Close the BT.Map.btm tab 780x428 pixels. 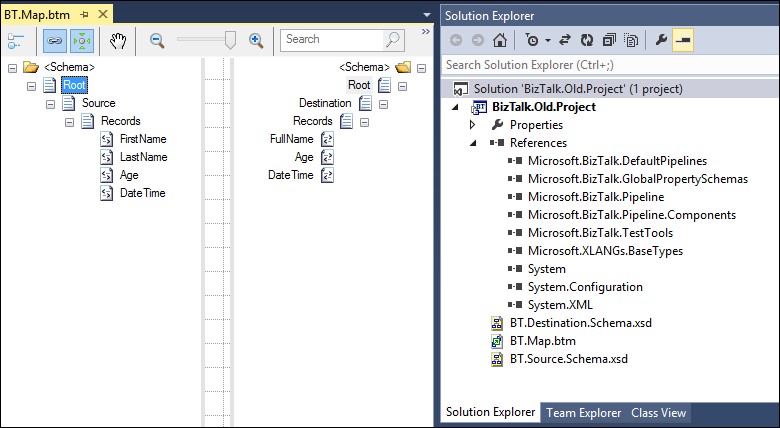point(103,14)
